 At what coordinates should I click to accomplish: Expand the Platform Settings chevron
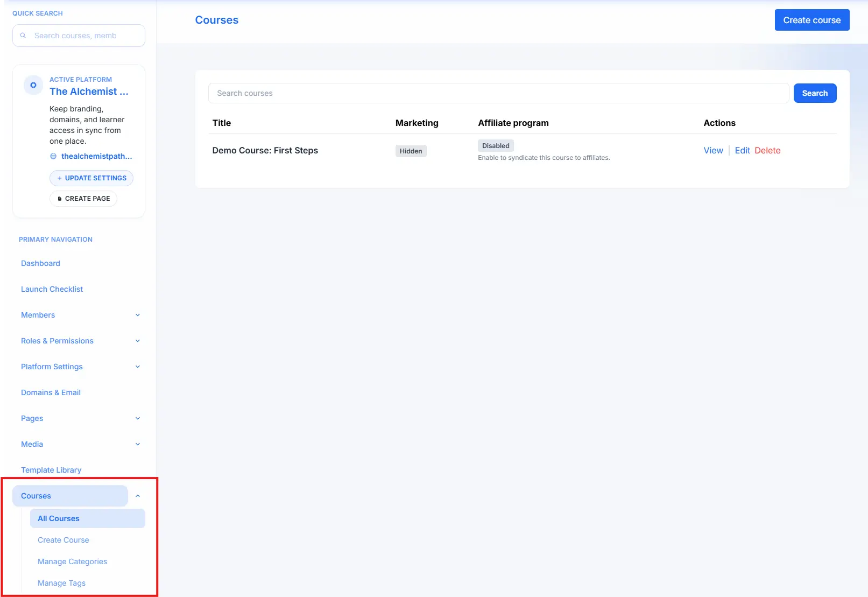(x=138, y=367)
